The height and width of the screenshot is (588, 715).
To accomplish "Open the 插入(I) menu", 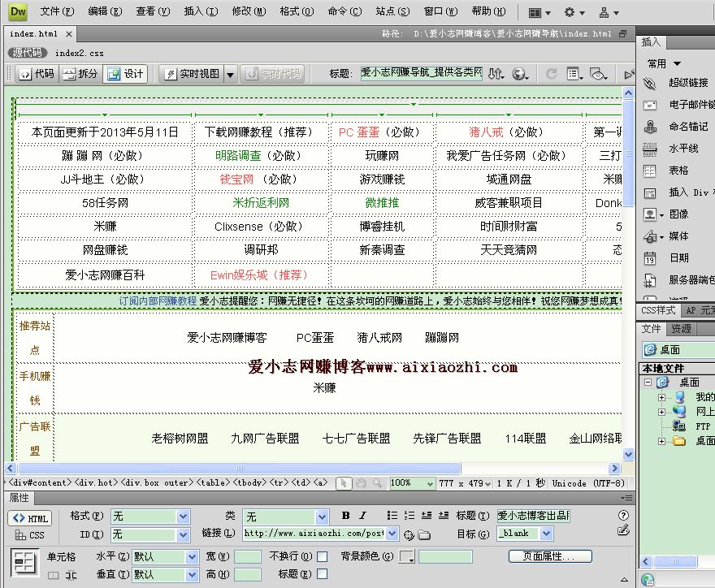I will coord(201,11).
